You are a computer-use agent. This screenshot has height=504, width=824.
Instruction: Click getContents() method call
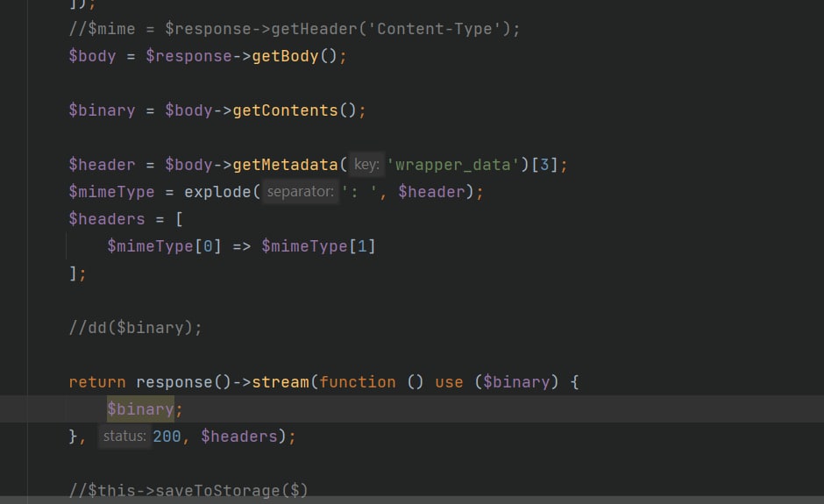(x=295, y=110)
